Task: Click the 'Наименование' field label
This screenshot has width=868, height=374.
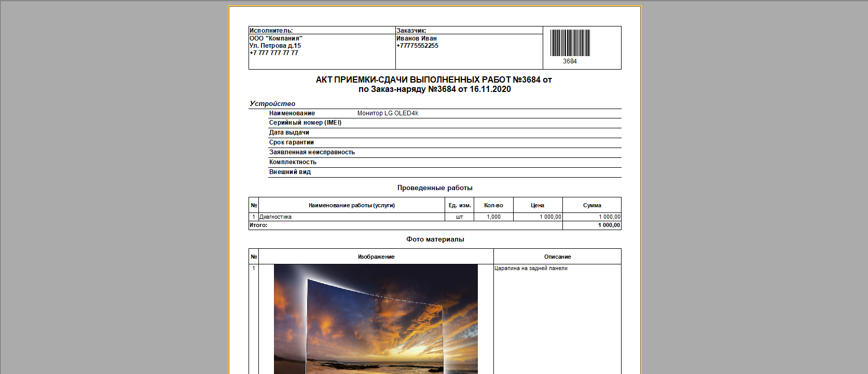Action: coord(292,113)
